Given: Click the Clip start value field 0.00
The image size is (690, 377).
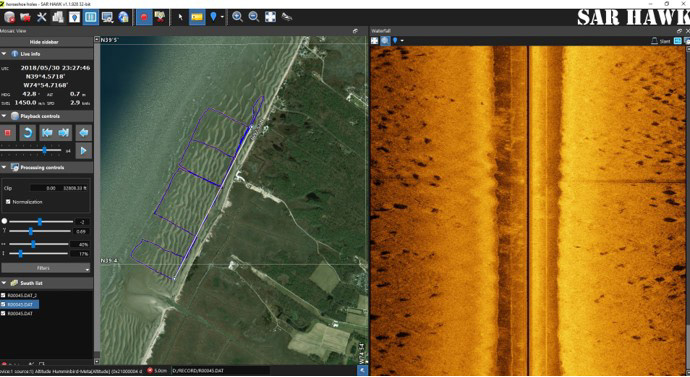Looking at the screenshot, I should click(x=44, y=188).
